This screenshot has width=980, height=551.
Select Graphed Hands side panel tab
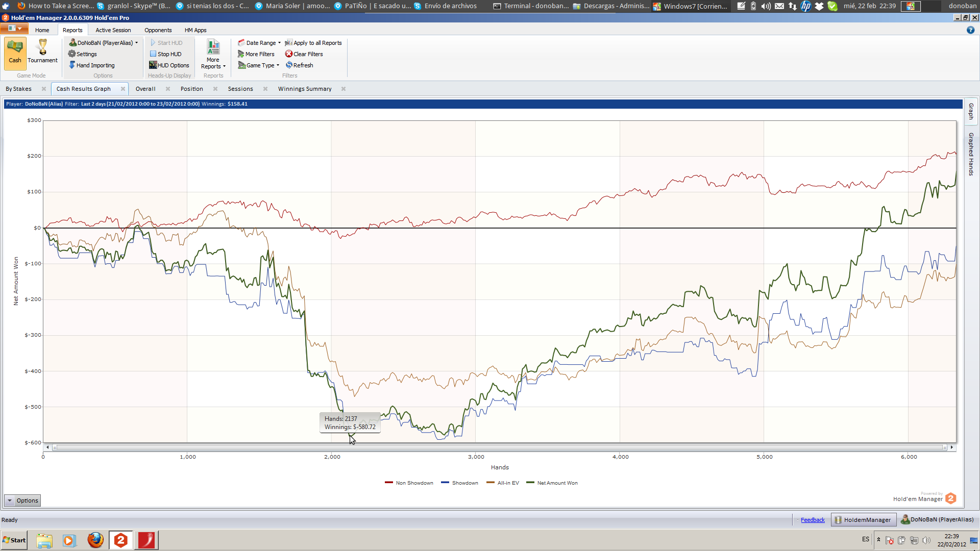coord(971,154)
